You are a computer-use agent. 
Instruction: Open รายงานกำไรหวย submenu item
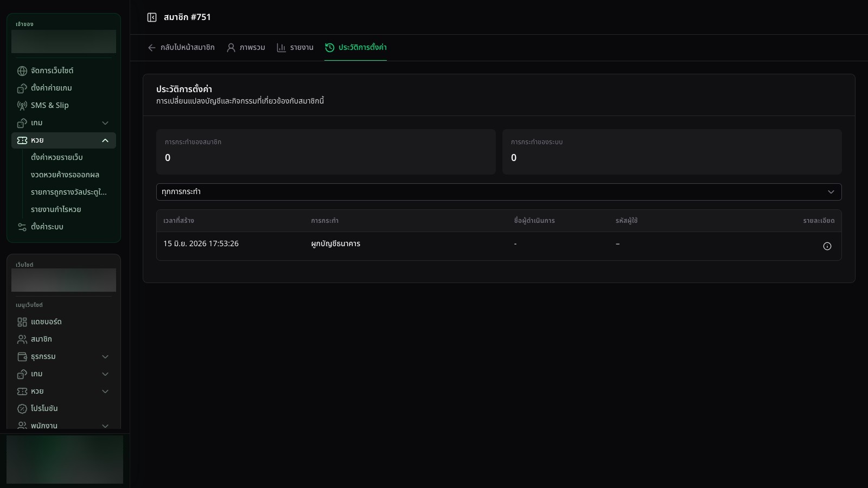(x=56, y=210)
